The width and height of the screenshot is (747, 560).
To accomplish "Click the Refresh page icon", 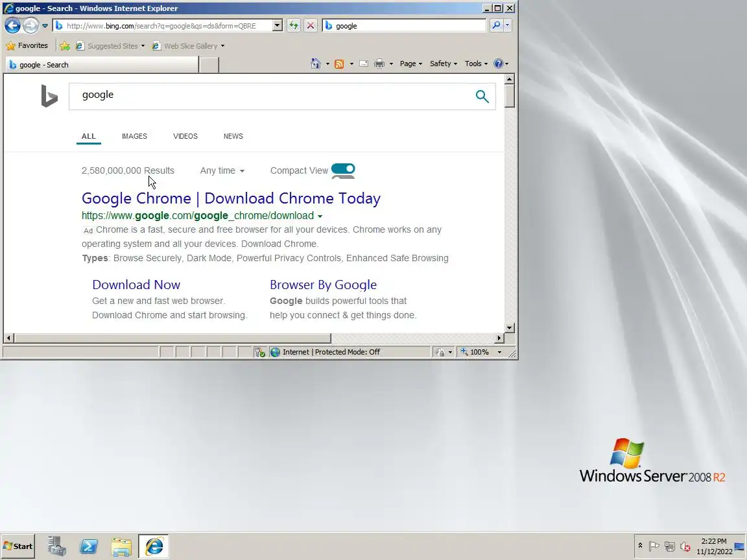I will pyautogui.click(x=294, y=26).
